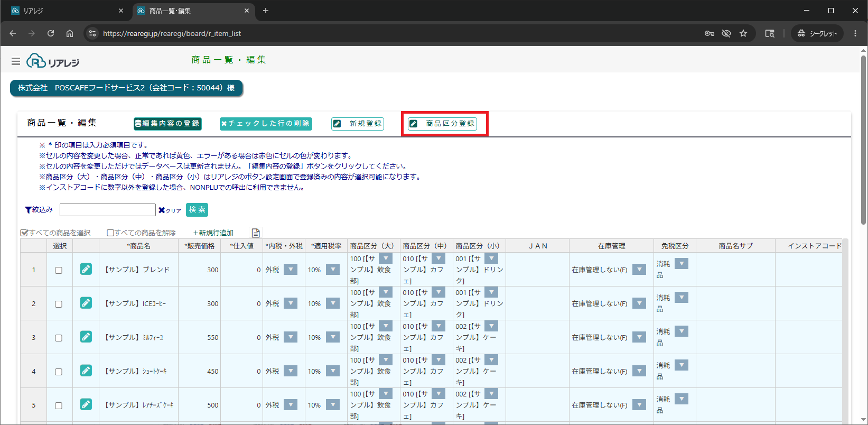Viewport: 868px width, 425px height.
Task: Select the 商品一覧・編集 browser tab
Action: (x=193, y=11)
